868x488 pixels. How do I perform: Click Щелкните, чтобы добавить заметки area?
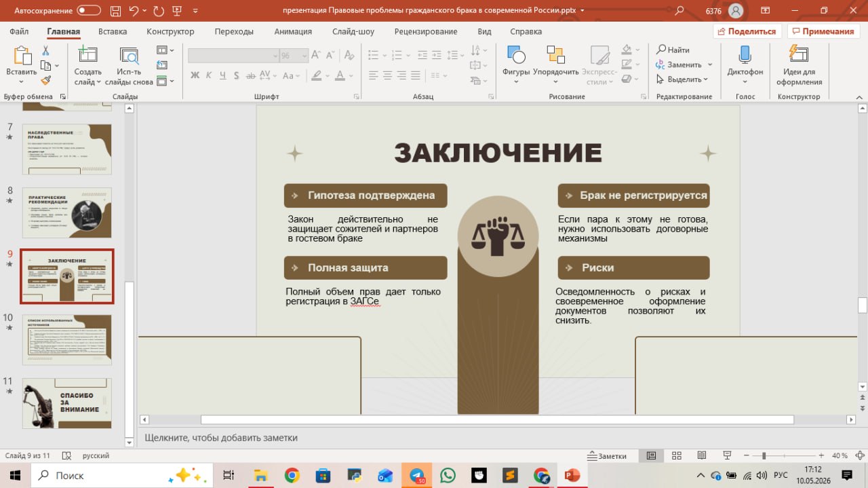pyautogui.click(x=498, y=438)
